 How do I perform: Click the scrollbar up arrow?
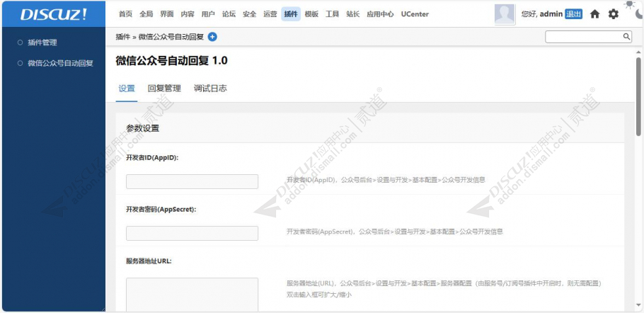[x=638, y=52]
